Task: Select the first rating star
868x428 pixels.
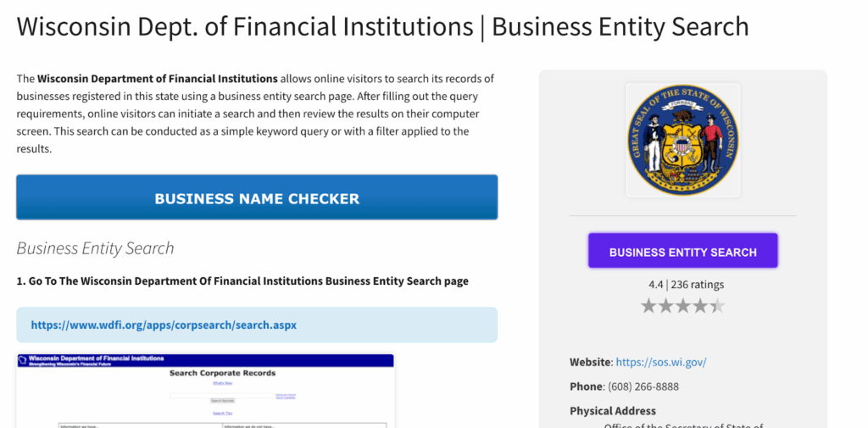Action: click(648, 305)
